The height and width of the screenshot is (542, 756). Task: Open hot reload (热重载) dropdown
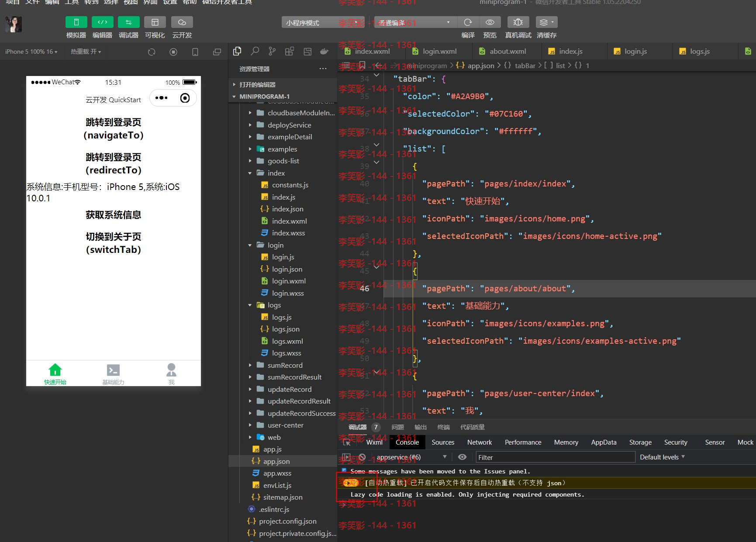point(86,52)
